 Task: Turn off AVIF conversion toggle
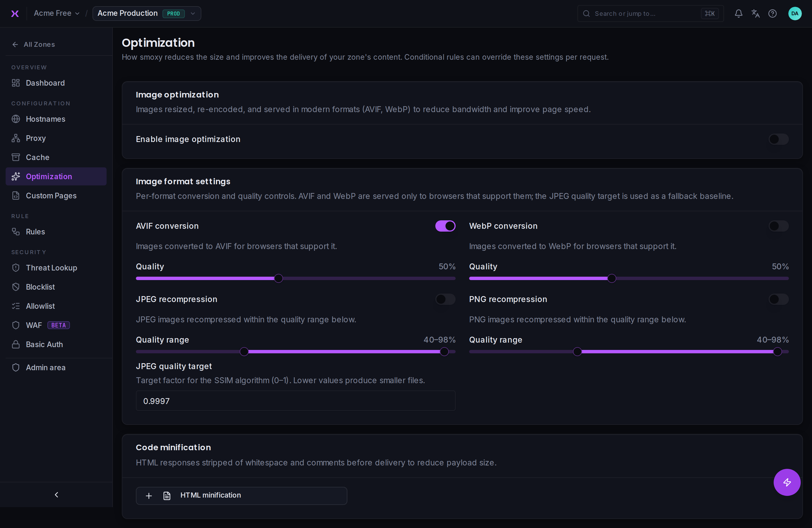pyautogui.click(x=445, y=226)
